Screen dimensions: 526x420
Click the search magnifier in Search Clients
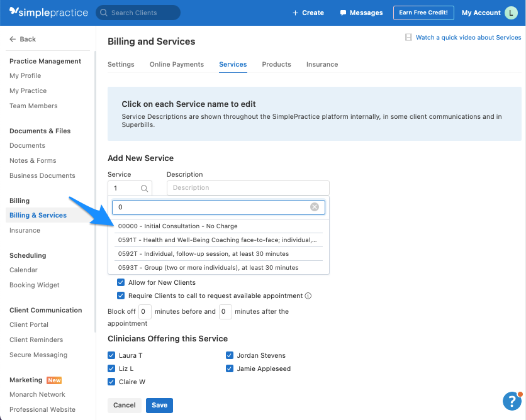coord(103,12)
